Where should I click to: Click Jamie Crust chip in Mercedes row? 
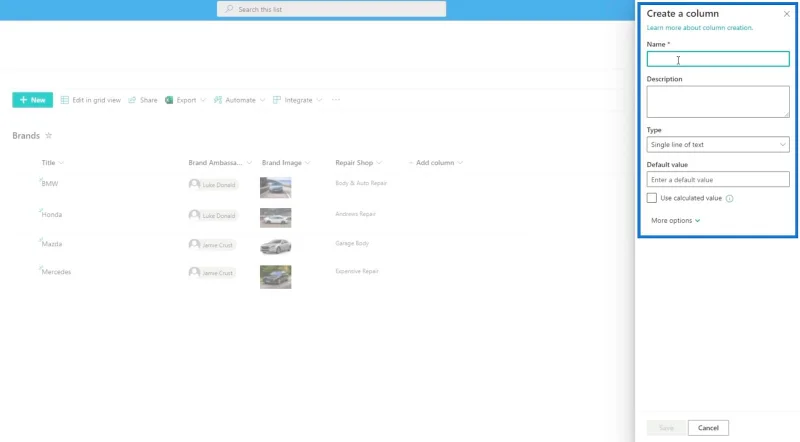(x=211, y=273)
